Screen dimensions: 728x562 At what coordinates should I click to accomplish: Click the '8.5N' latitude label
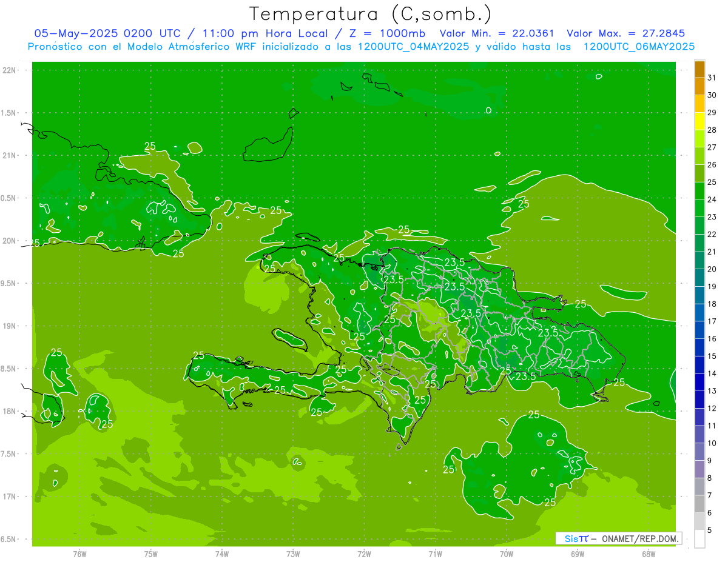(x=9, y=369)
